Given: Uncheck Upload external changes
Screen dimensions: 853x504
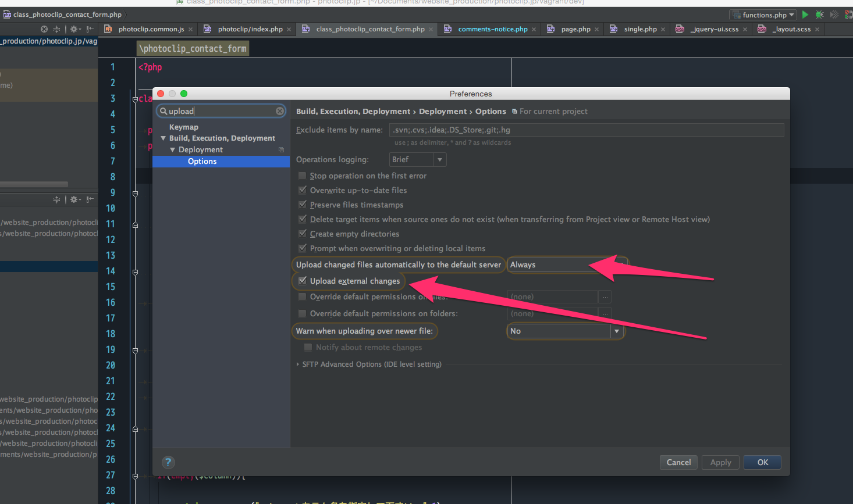Looking at the screenshot, I should [x=303, y=280].
